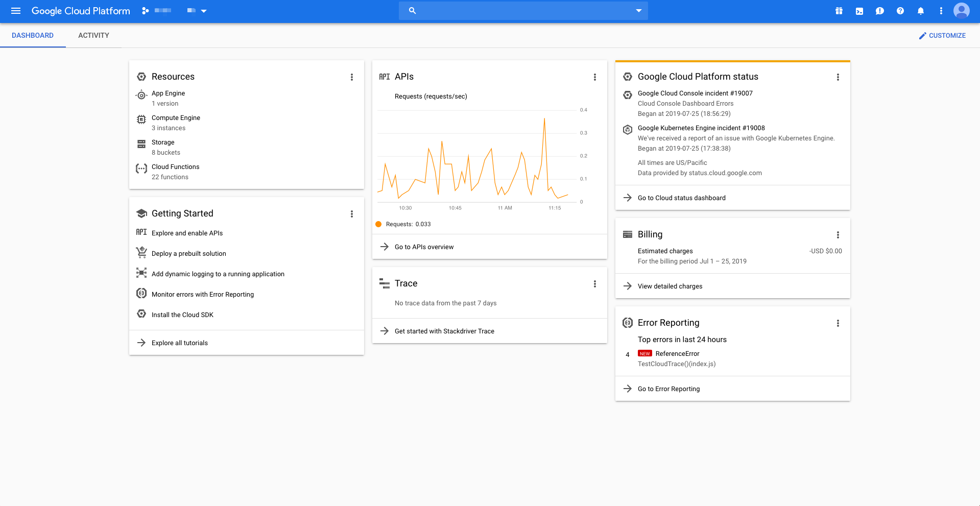Image resolution: width=980 pixels, height=506 pixels.
Task: Open Google Kubernetes Engine incident #19008
Action: click(701, 128)
